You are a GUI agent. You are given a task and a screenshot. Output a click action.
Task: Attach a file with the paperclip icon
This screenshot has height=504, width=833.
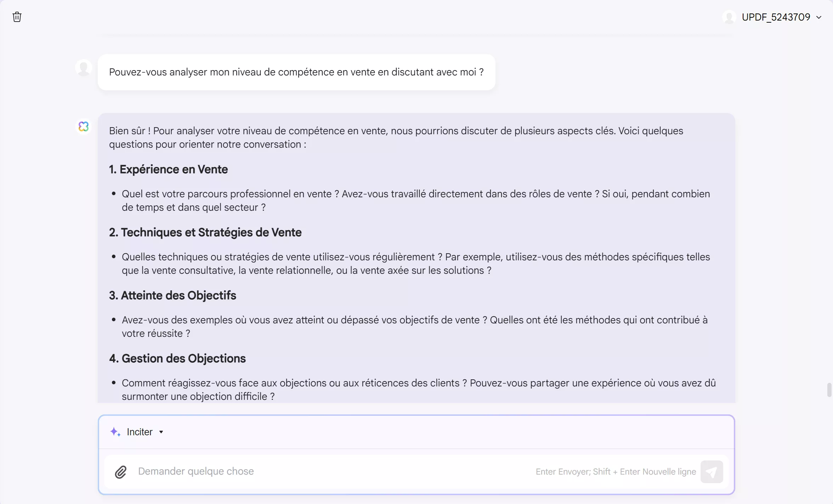pyautogui.click(x=120, y=471)
